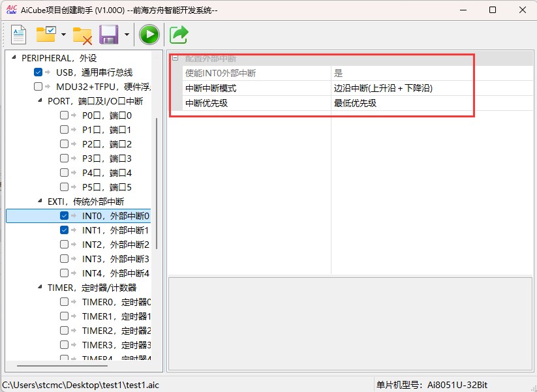The width and height of the screenshot is (537, 392).
Task: Open the project folder icon
Action: pos(46,35)
